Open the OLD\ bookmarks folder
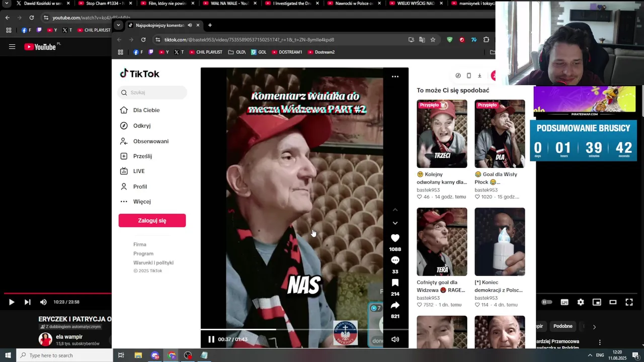Screen dimensions: 644x362 [x=236, y=52]
